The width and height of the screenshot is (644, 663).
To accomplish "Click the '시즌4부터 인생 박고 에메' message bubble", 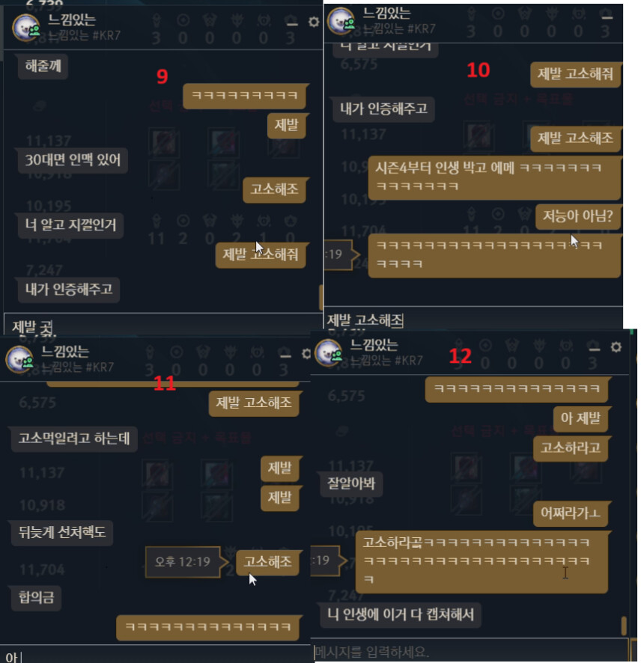I will (x=493, y=177).
